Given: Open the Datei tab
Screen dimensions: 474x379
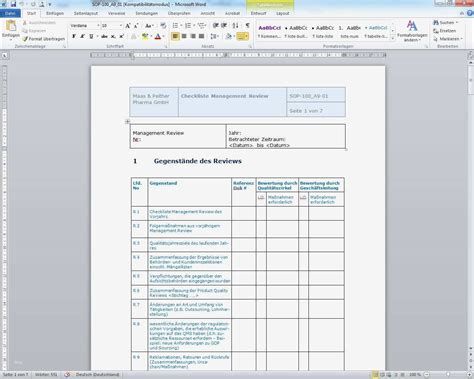Looking at the screenshot, I should click(x=10, y=13).
